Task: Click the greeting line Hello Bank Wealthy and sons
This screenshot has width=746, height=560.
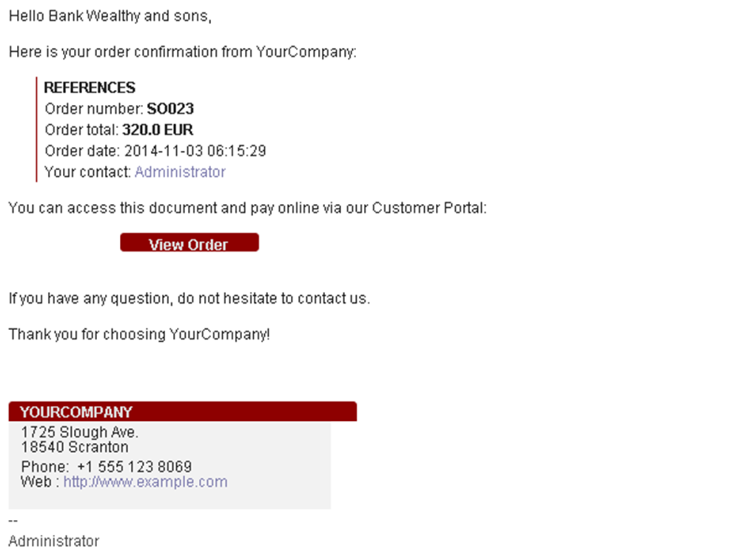Action: point(110,16)
